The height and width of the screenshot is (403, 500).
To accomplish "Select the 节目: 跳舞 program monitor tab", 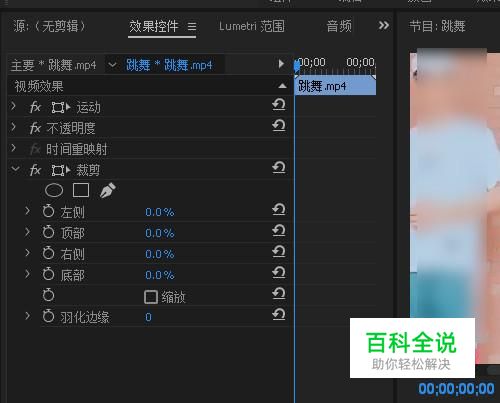I will [x=437, y=26].
